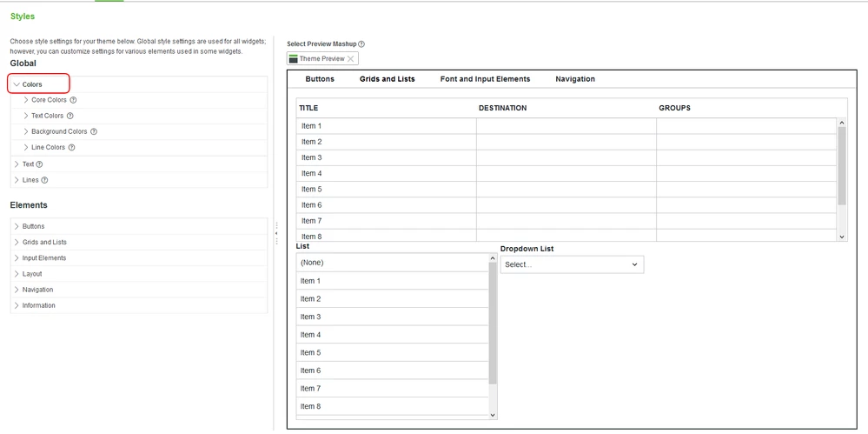The image size is (868, 434).
Task: Select Item 1 in the List
Action: (x=393, y=281)
